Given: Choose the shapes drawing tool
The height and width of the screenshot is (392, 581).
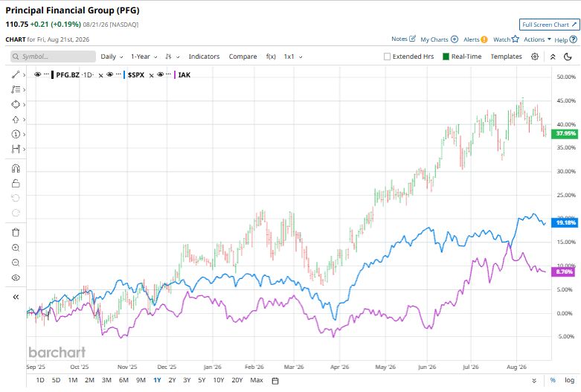Looking at the screenshot, I should click(x=15, y=104).
